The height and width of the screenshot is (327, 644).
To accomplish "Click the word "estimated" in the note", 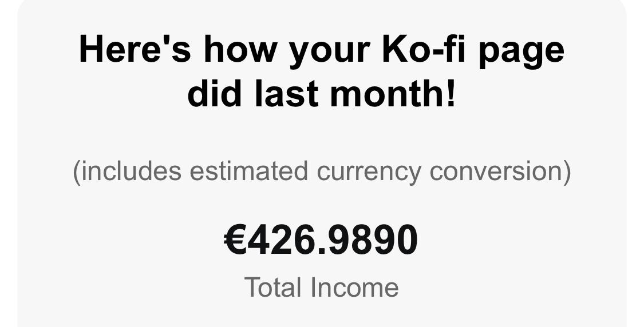I will pos(248,170).
